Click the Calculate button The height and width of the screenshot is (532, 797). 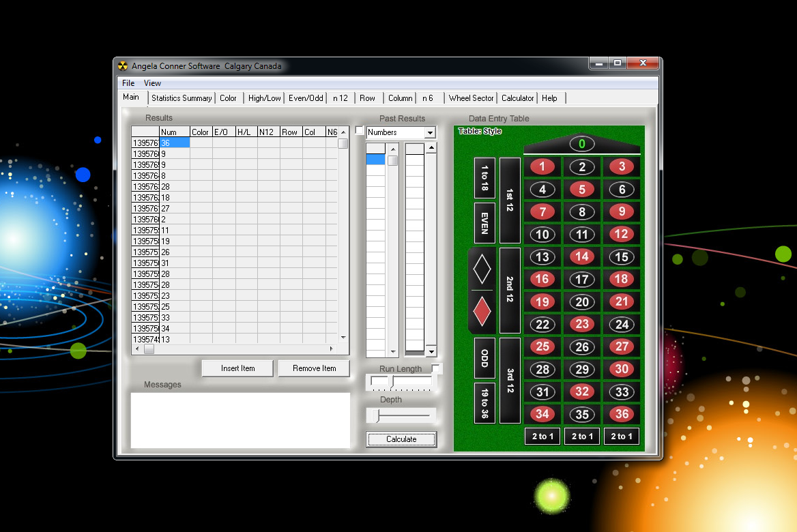(x=401, y=439)
